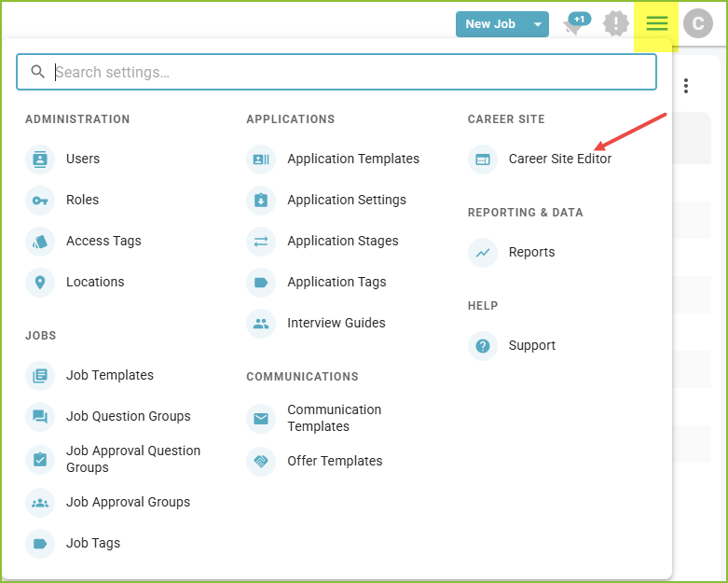The width and height of the screenshot is (728, 583).
Task: Click the Application Tags label icon
Action: point(261,283)
